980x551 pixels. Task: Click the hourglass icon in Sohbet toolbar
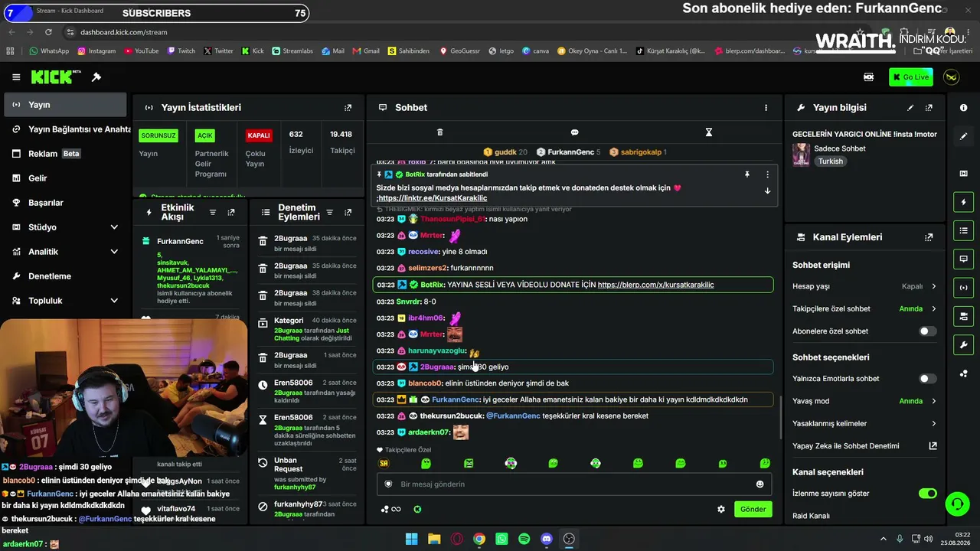[x=709, y=132]
